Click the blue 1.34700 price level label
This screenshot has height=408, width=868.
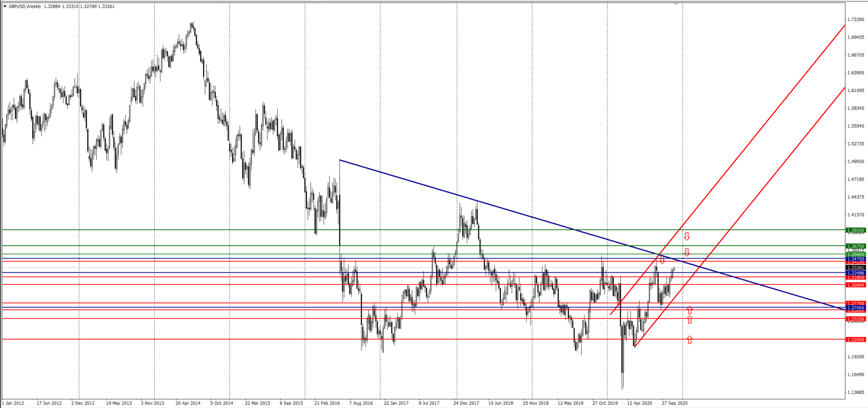point(855,259)
